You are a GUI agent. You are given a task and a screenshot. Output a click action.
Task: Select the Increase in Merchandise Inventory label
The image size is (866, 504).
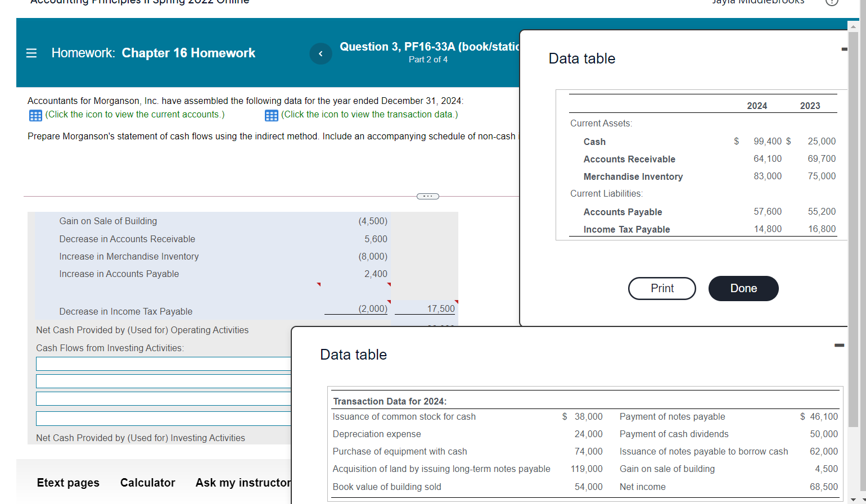[129, 257]
